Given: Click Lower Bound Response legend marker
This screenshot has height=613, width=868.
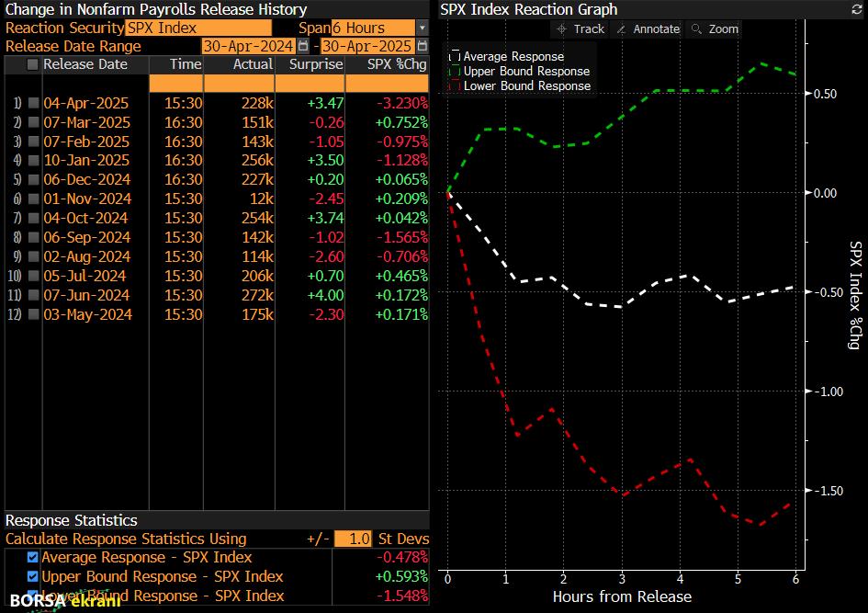Looking at the screenshot, I should point(455,85).
